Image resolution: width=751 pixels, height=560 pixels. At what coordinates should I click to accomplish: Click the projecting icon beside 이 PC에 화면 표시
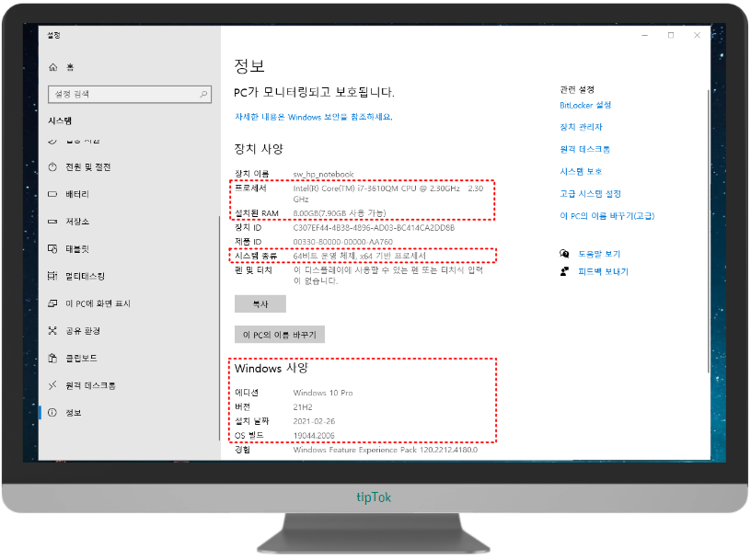[x=52, y=303]
